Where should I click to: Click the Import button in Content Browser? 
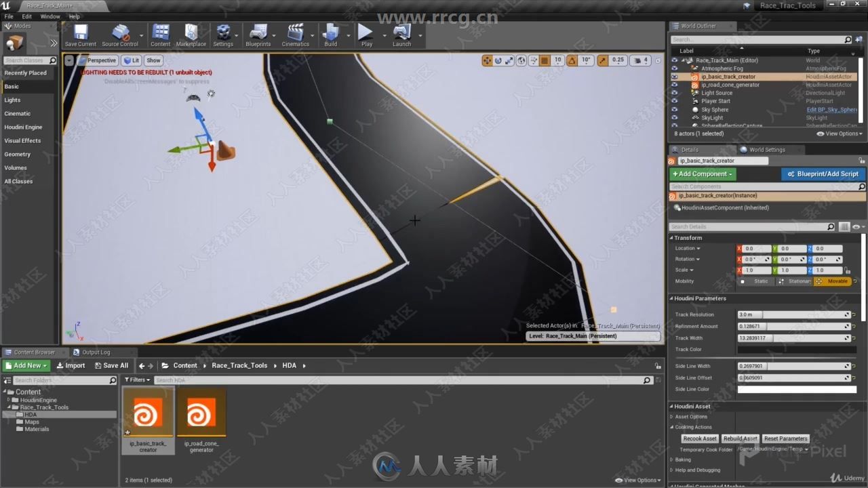coord(71,365)
